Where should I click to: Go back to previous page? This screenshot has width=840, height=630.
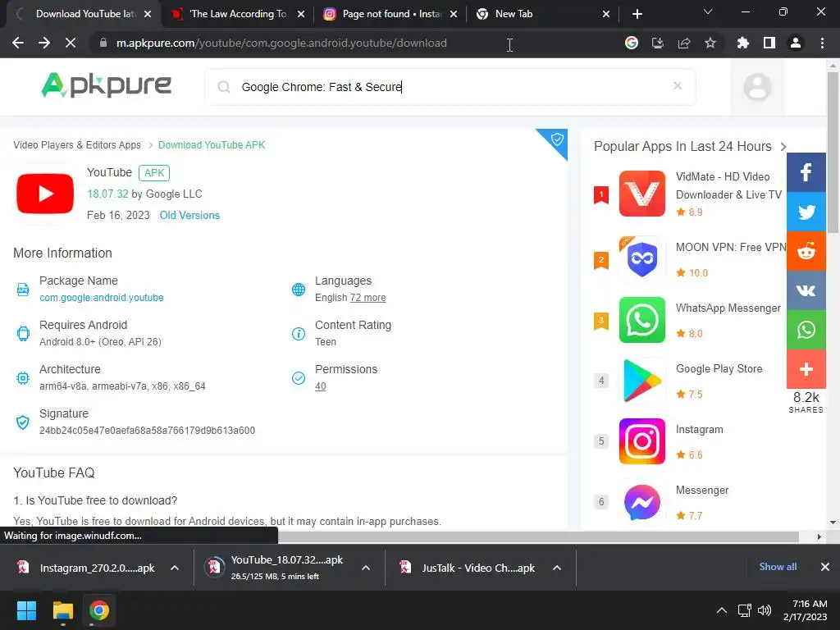click(18, 43)
